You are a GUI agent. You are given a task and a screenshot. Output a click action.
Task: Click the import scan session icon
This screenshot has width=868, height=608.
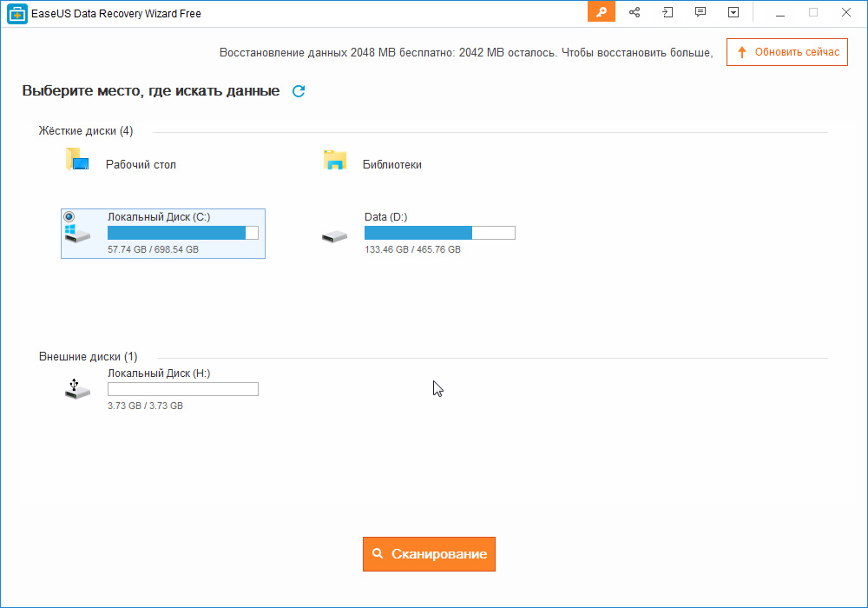click(x=667, y=12)
